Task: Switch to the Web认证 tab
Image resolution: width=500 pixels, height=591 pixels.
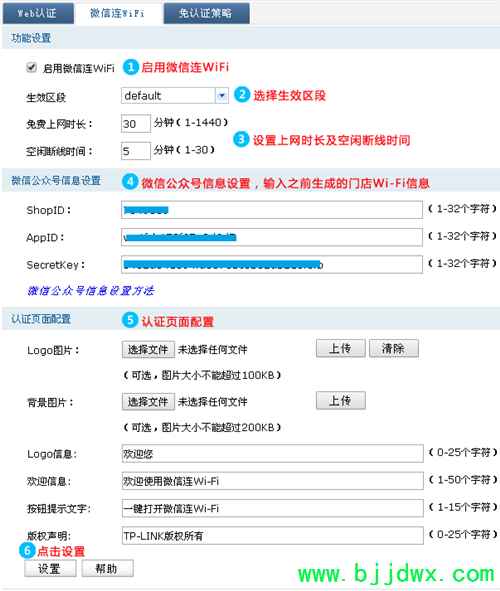Action: 38,13
